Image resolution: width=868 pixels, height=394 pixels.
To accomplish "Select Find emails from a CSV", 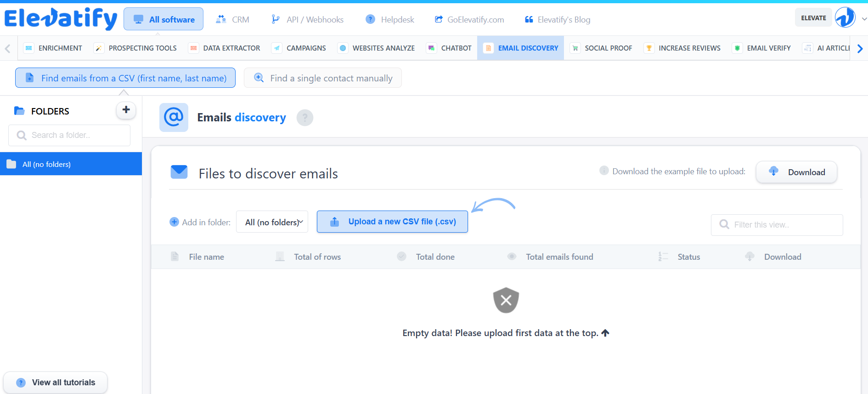I will point(125,78).
